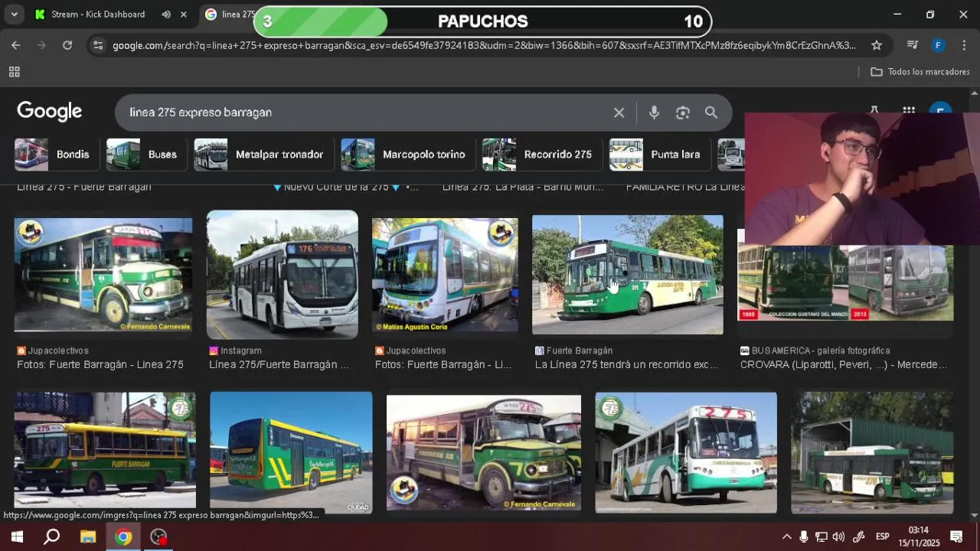Viewport: 980px width, 551px height.
Task: Open volume tray control
Action: point(838,536)
